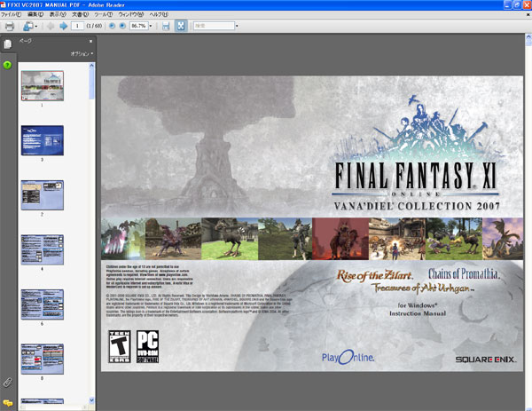Click the scrolling page display icon
532x411 pixels.
point(166,26)
